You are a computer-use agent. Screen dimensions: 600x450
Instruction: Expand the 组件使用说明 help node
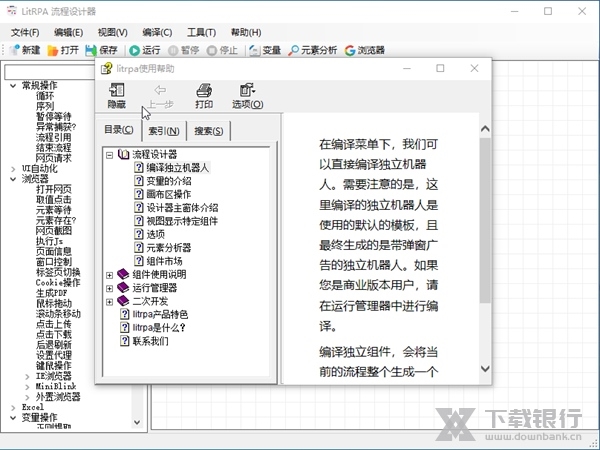[109, 275]
